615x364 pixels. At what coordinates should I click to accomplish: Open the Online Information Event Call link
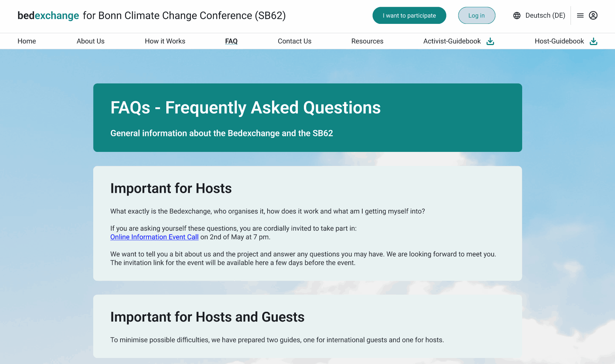[154, 237]
